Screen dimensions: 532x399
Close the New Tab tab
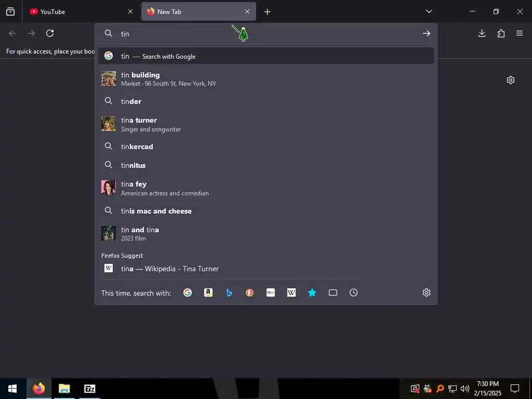(247, 11)
